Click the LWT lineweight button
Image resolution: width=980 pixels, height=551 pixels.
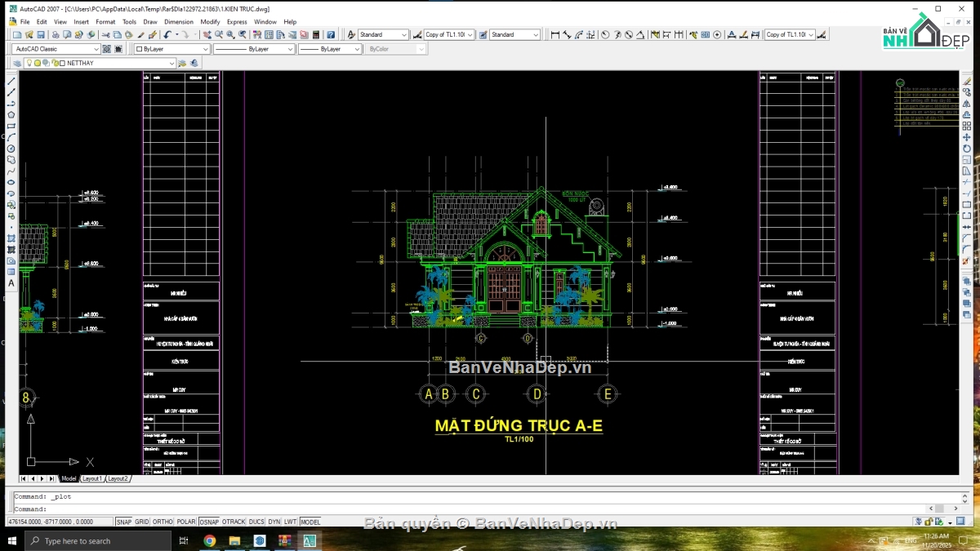pos(290,522)
